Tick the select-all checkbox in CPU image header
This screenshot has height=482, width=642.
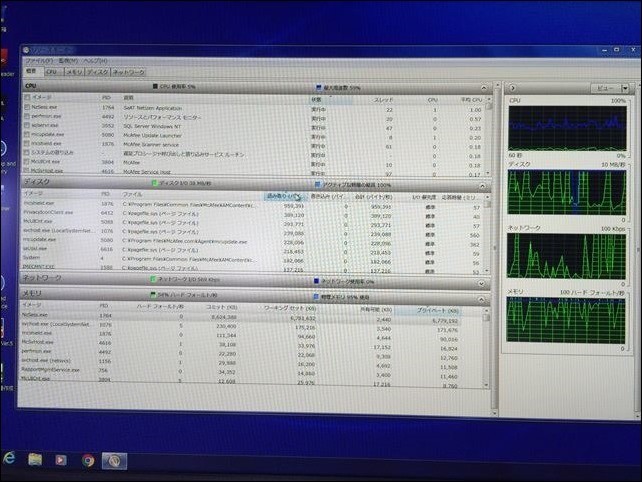(x=27, y=97)
